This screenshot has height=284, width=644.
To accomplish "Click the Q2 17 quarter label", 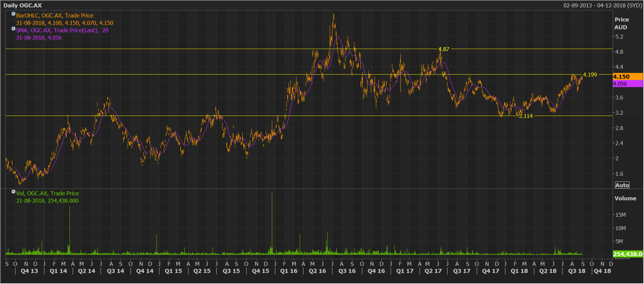I will pos(433,271).
